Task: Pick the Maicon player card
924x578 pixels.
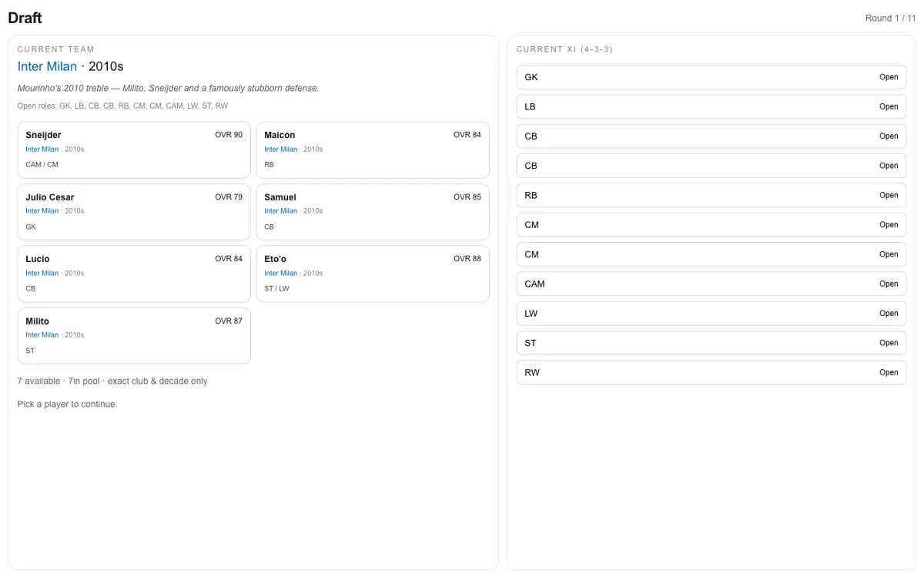Action: pos(373,150)
